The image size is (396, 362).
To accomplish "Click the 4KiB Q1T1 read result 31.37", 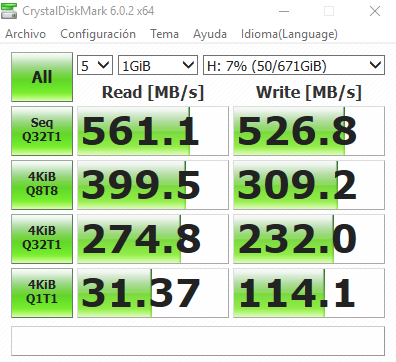I will tap(153, 293).
